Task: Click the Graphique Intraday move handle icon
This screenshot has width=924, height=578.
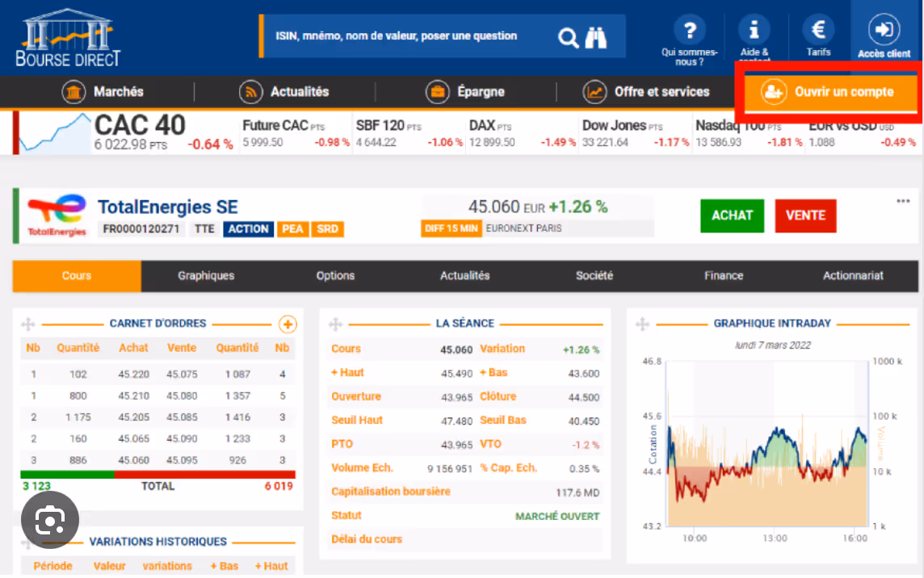Action: click(642, 324)
